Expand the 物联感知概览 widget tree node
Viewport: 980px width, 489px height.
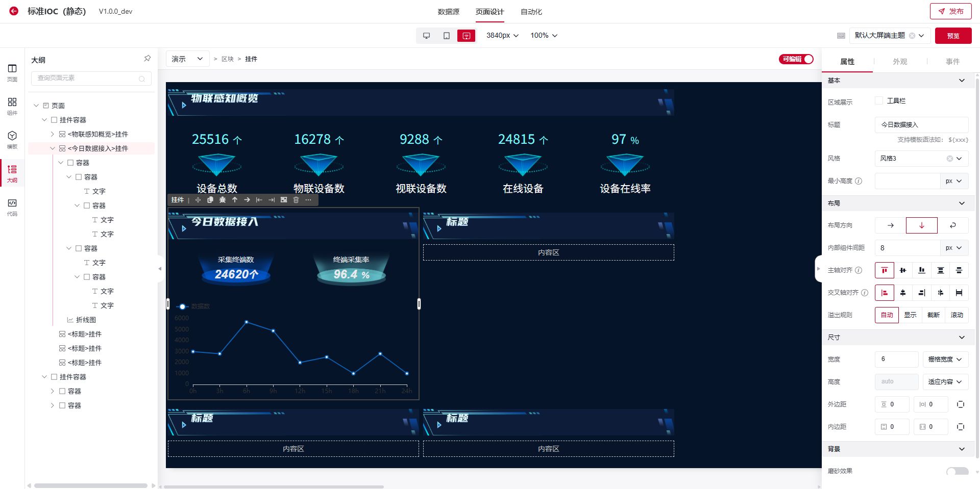52,134
